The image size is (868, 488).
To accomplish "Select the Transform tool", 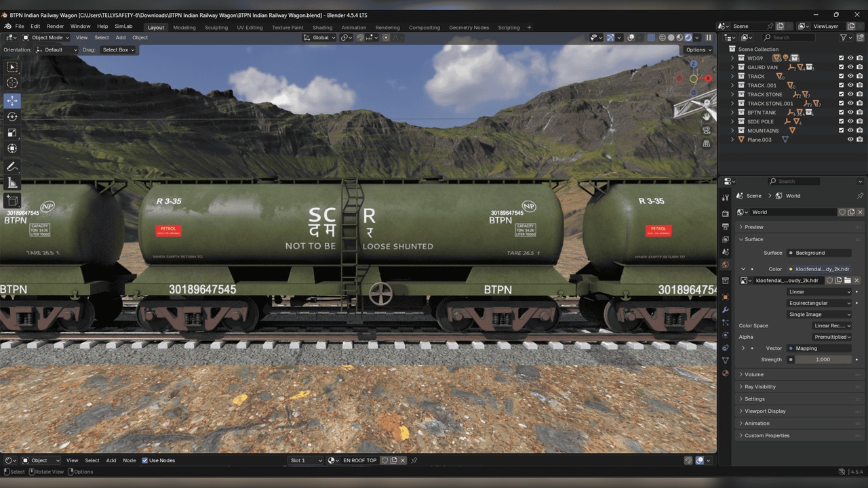I will tap(12, 148).
